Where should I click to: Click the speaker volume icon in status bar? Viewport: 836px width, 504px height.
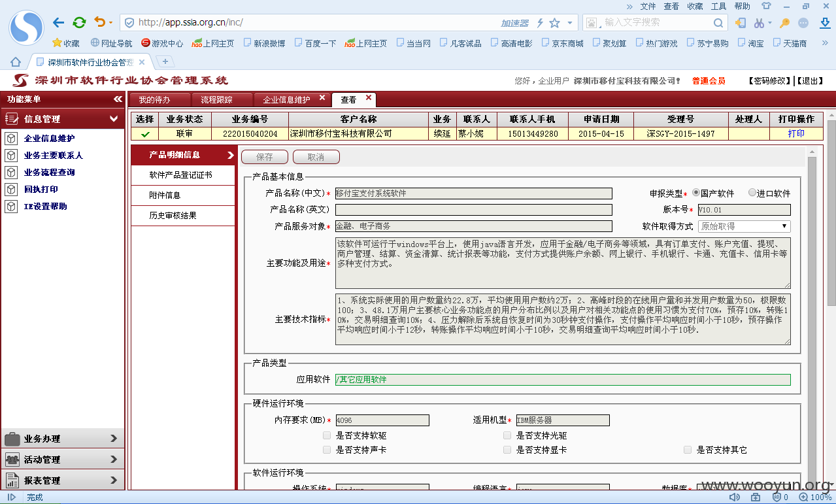click(734, 497)
